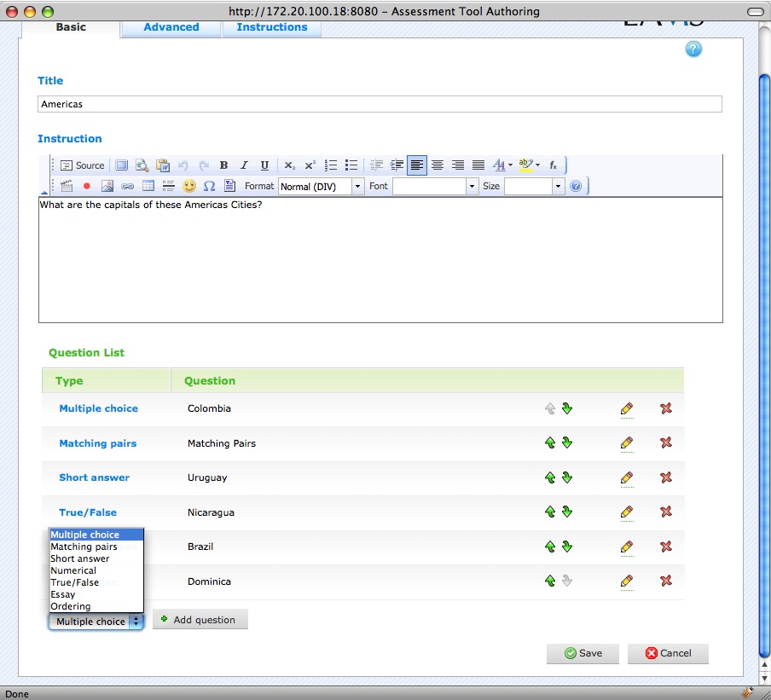Click the movie clapperboard icon
Screen dimensions: 771x700
click(x=67, y=186)
